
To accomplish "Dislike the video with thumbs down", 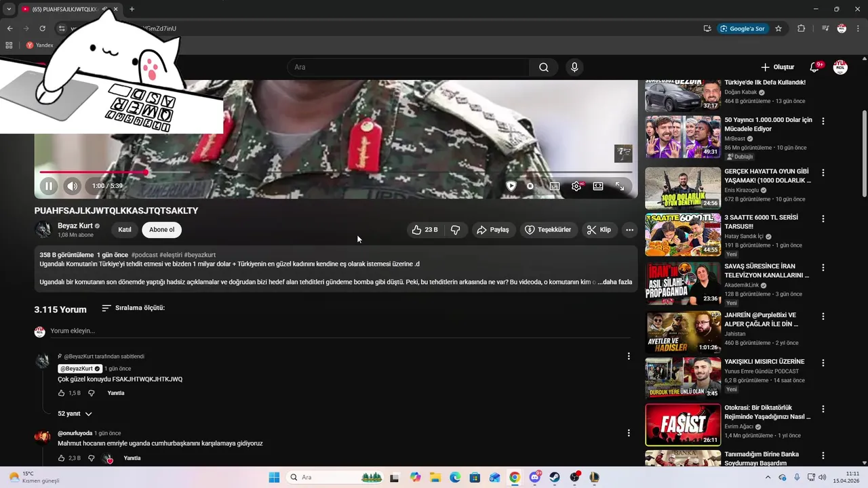I will click(455, 230).
